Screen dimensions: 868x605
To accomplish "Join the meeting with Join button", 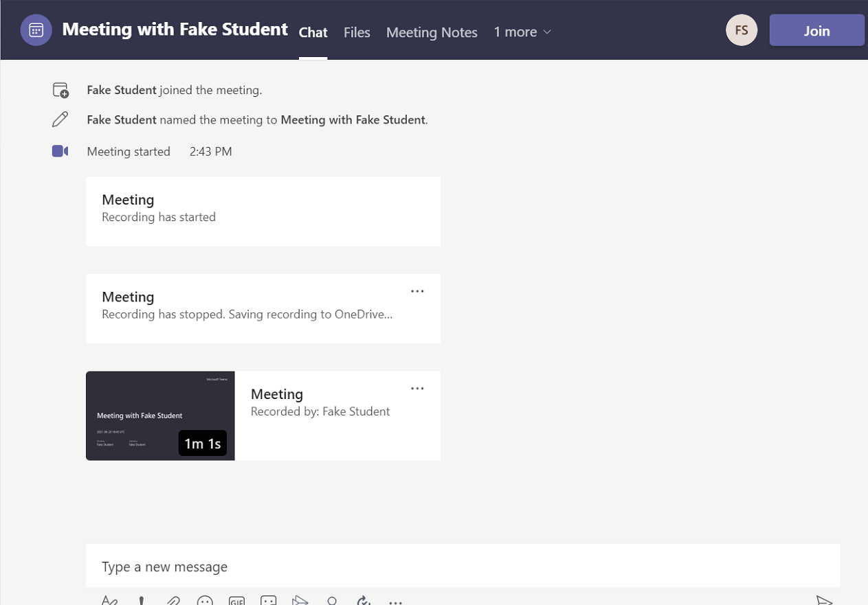I will tap(816, 30).
